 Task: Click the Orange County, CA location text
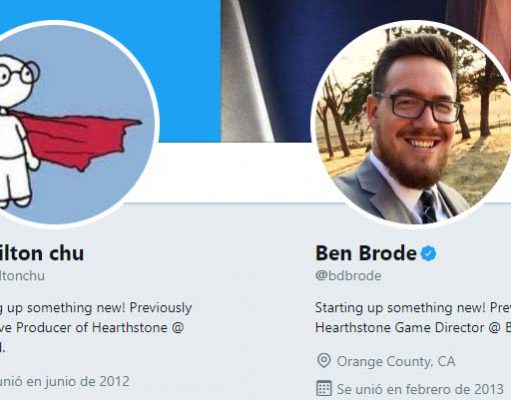point(396,361)
